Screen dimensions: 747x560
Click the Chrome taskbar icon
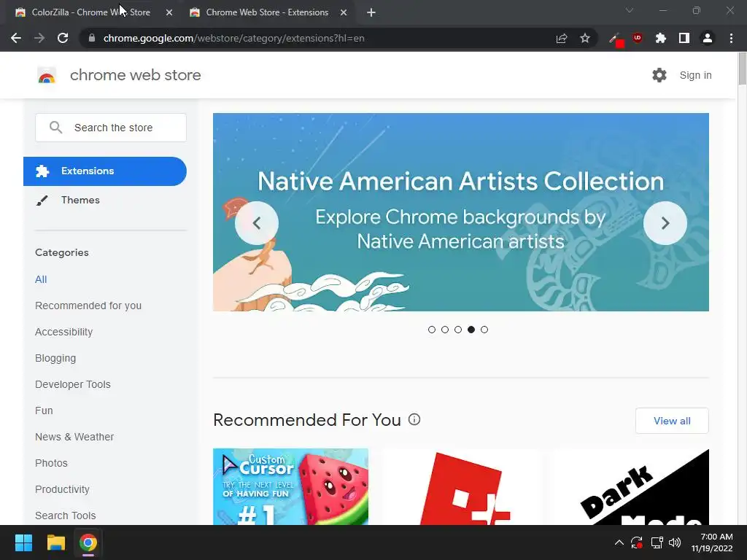click(x=88, y=542)
